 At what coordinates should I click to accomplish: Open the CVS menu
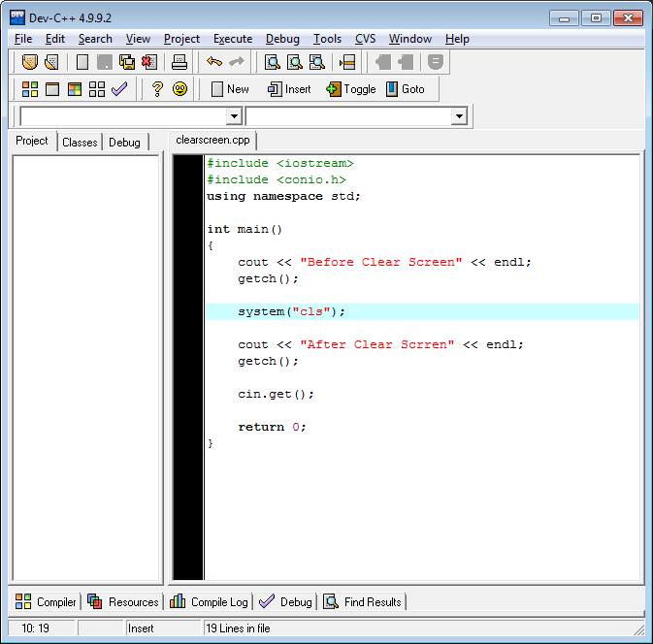[365, 39]
